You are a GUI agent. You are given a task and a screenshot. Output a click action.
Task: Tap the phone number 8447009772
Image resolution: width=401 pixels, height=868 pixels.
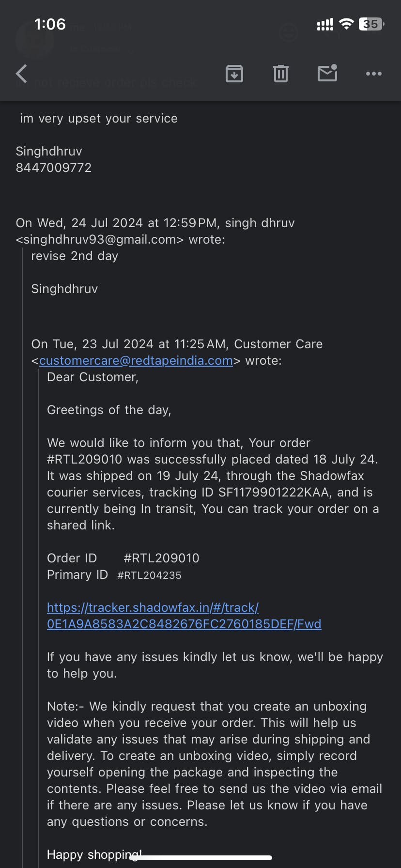(54, 168)
